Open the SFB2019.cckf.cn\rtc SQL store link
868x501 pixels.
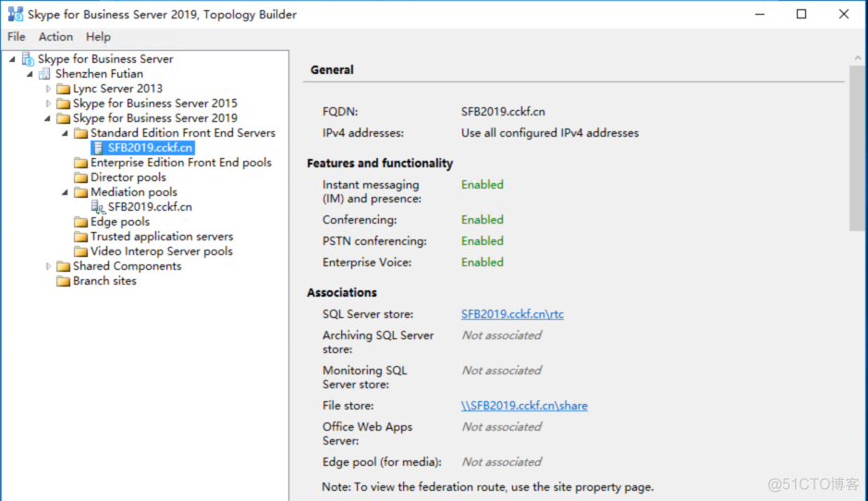(513, 314)
